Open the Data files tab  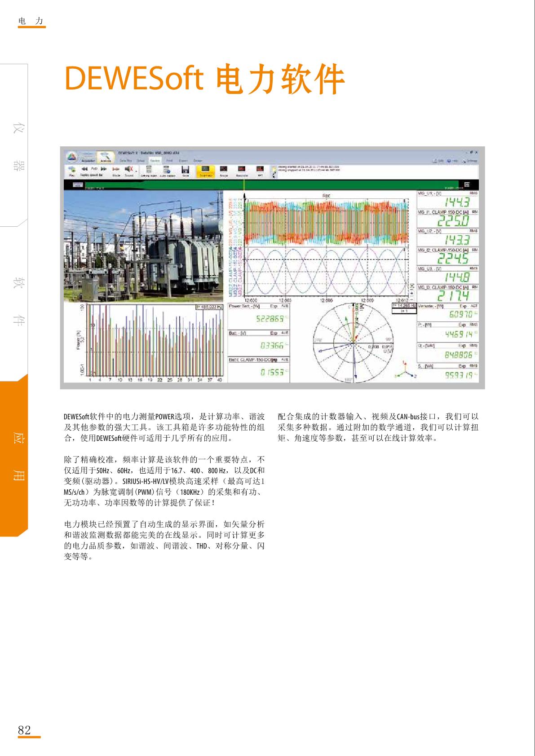125,161
